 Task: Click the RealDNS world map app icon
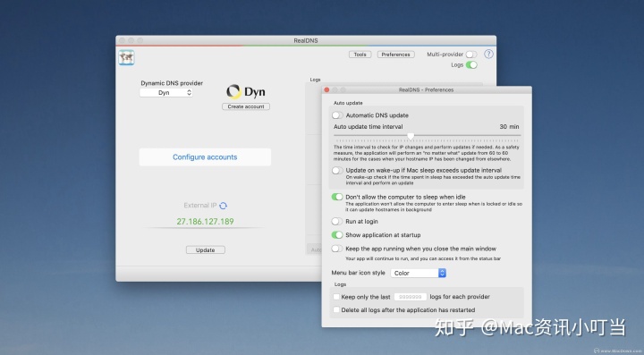tap(126, 57)
